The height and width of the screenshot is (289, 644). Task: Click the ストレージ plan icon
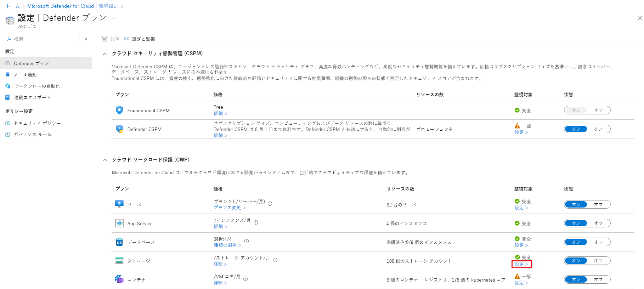click(x=119, y=261)
